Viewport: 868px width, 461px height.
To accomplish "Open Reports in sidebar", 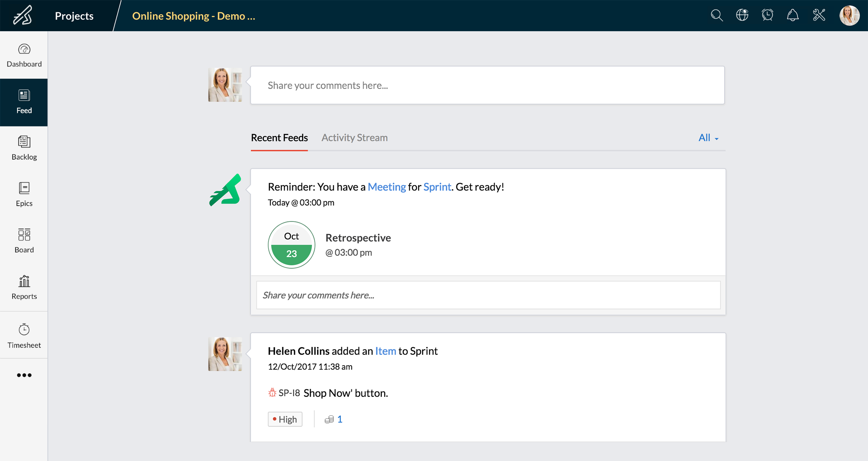I will pos(24,288).
